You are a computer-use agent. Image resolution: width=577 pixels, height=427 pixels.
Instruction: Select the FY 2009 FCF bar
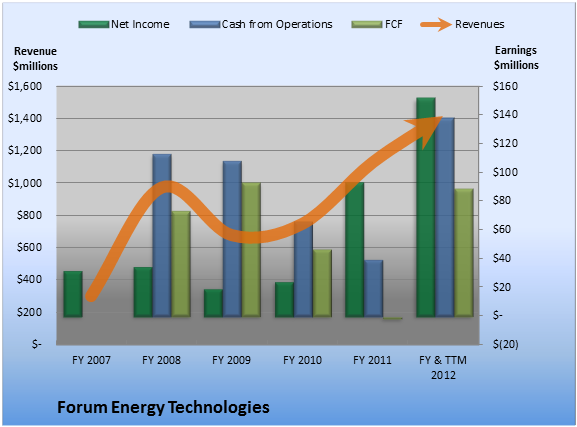(x=251, y=250)
